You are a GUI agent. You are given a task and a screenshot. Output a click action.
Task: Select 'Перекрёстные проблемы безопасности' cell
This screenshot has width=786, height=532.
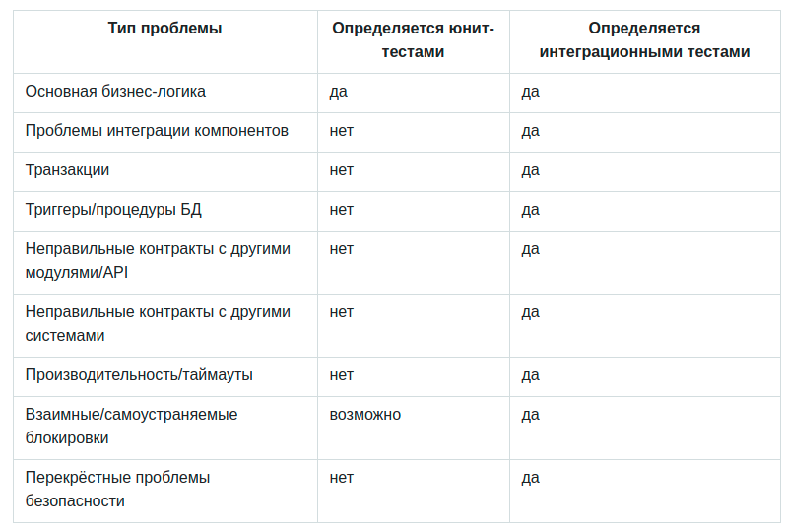[x=117, y=490]
